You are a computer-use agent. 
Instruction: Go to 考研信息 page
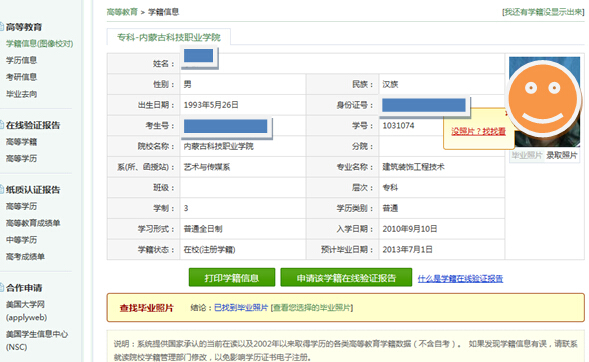click(21, 77)
